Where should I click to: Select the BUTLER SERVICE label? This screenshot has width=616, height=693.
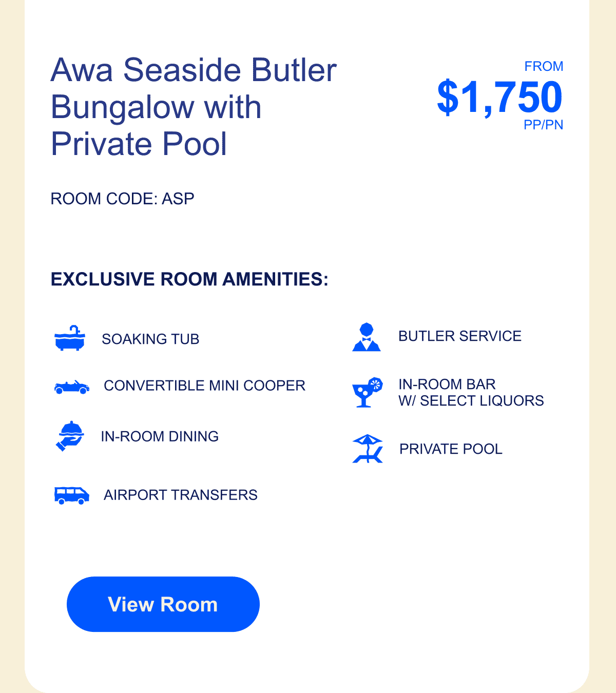pyautogui.click(x=460, y=336)
